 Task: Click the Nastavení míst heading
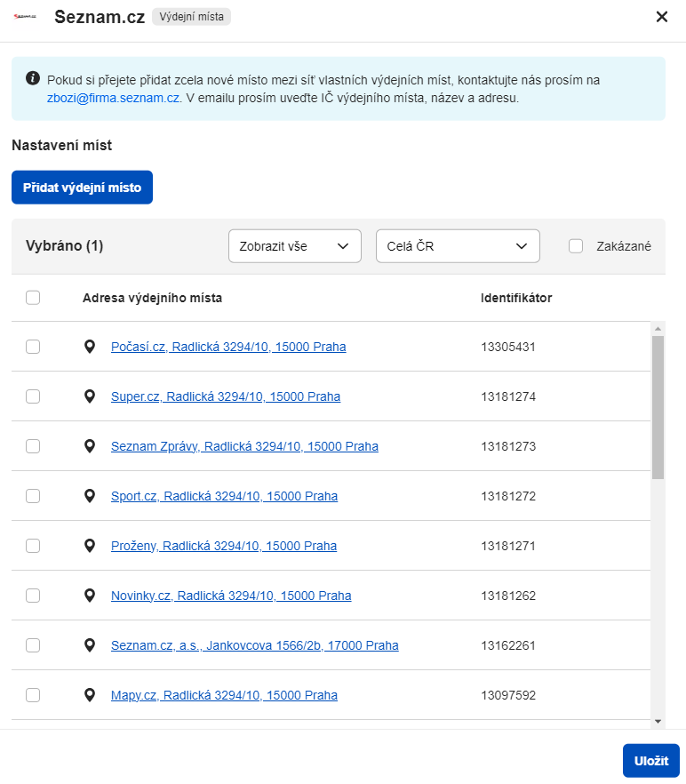click(x=61, y=145)
